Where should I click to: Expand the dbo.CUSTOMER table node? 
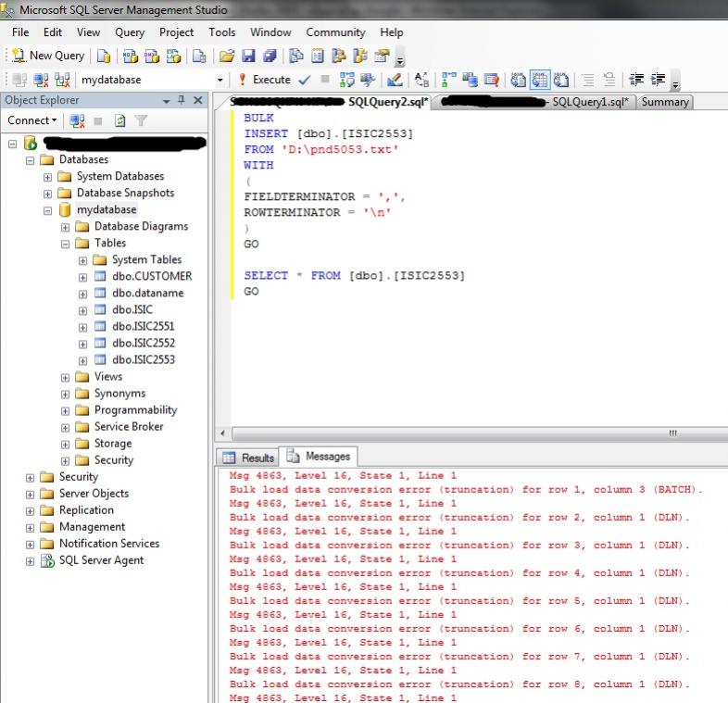83,277
